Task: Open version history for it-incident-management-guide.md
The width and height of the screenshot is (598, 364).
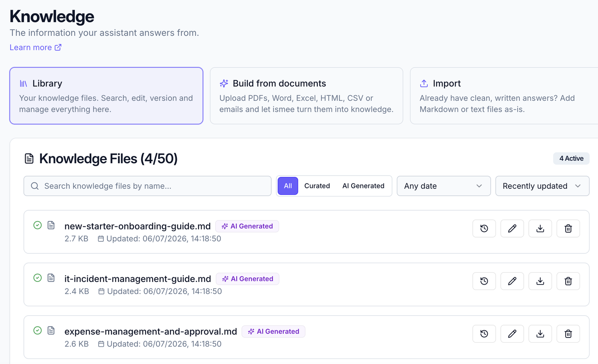Action: [x=484, y=281]
